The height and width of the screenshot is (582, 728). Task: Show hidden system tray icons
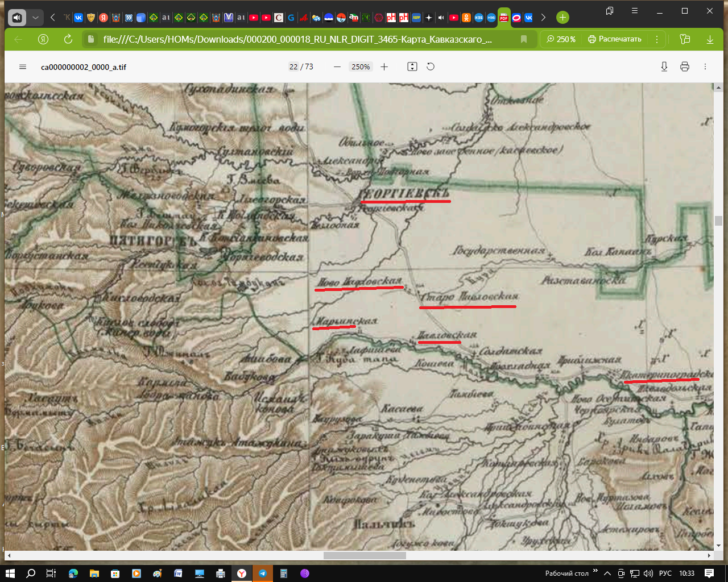(x=607, y=573)
